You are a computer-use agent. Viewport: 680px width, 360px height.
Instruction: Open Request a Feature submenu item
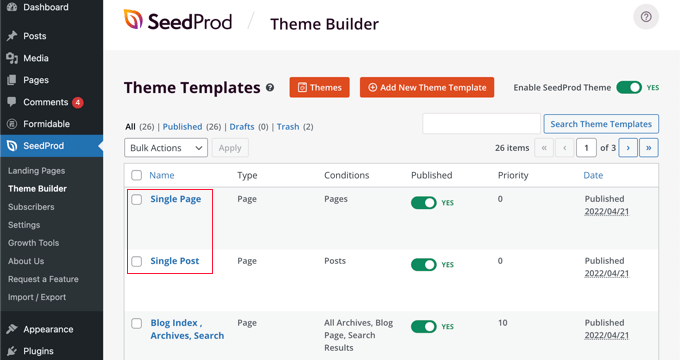43,279
